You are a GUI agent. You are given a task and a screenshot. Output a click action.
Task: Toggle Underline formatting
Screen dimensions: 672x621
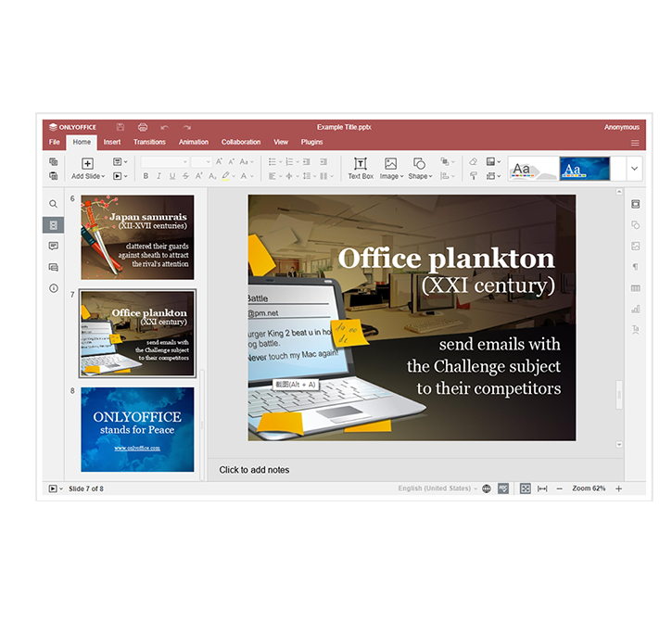172,176
